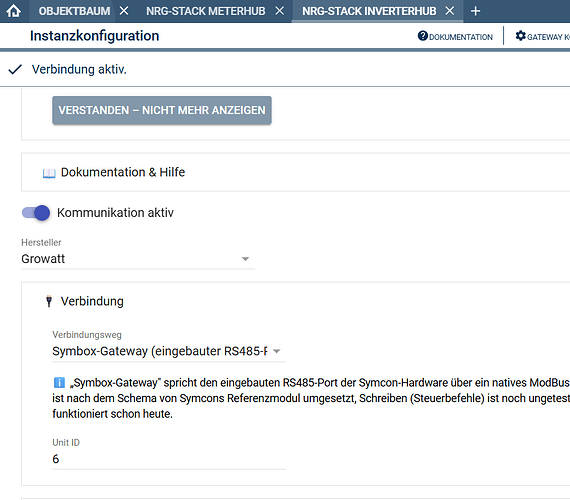Click the Hersteller dropdown arrow
The image size is (570, 500).
point(245,259)
